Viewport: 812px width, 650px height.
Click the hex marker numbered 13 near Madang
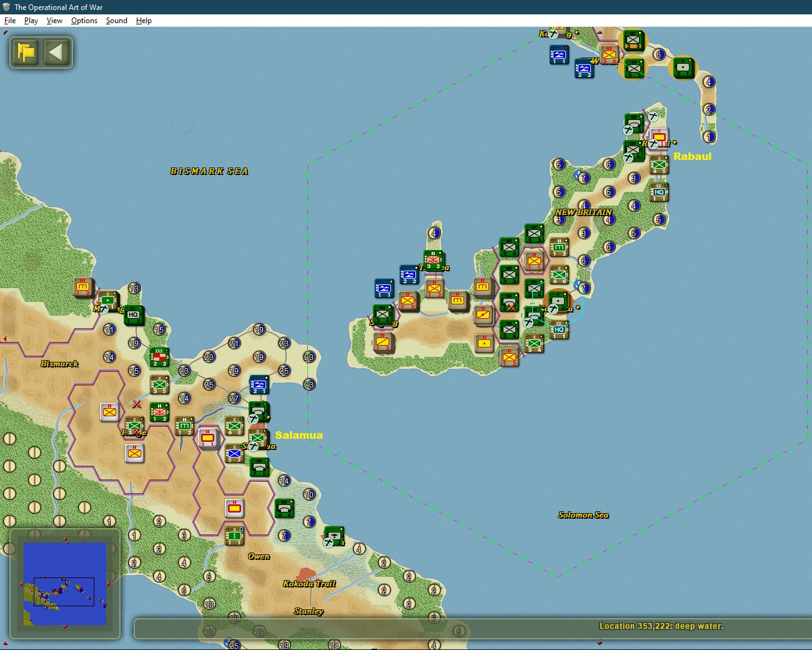pos(134,288)
